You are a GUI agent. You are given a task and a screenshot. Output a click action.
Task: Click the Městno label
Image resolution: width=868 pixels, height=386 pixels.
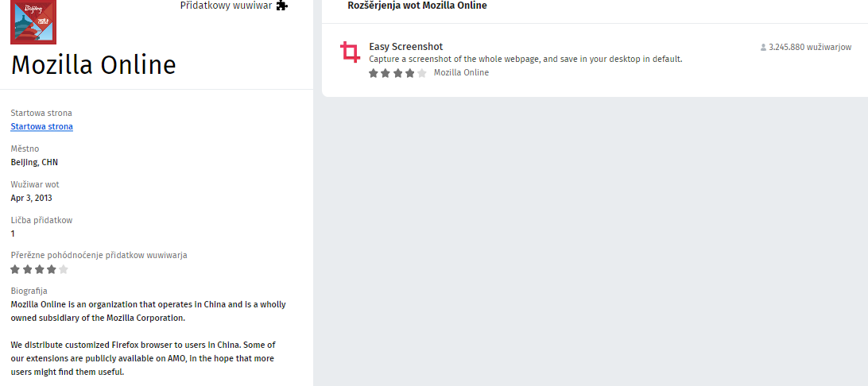click(25, 149)
